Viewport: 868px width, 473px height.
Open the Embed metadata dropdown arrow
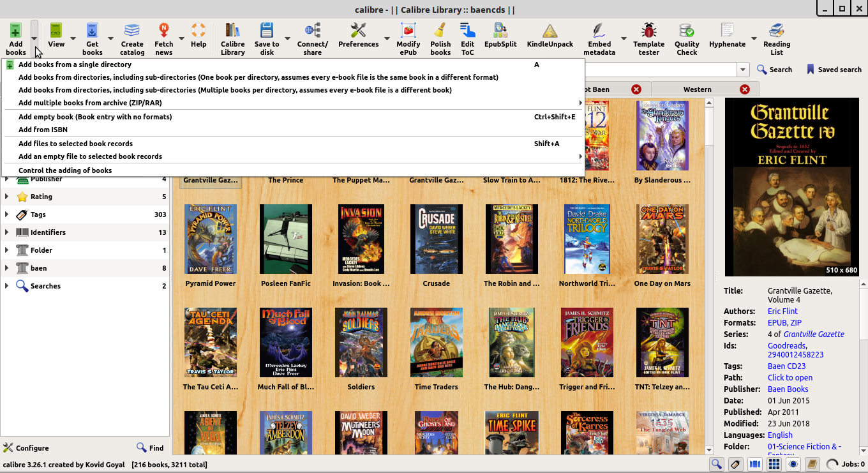[x=624, y=38]
